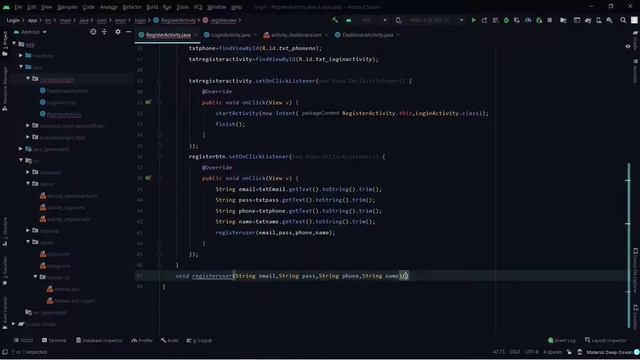Screen dimensions: 640x360
Task: Open the Logcat tool window
Action: coord(199,340)
